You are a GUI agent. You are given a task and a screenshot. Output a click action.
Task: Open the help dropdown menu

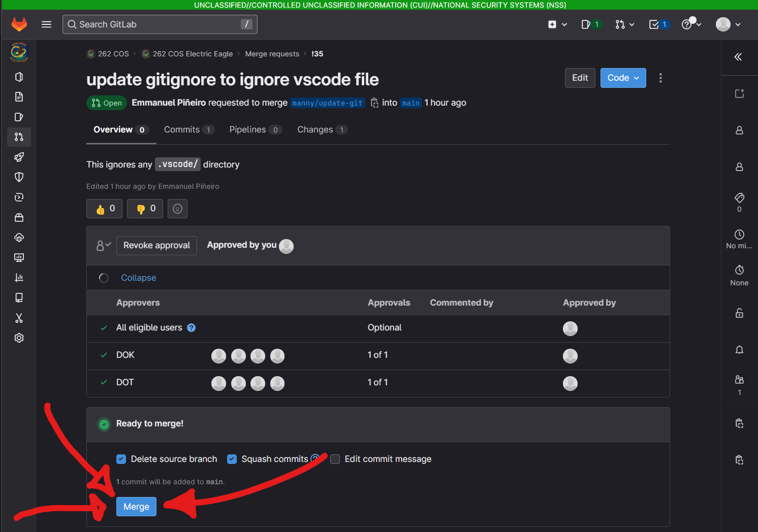691,24
